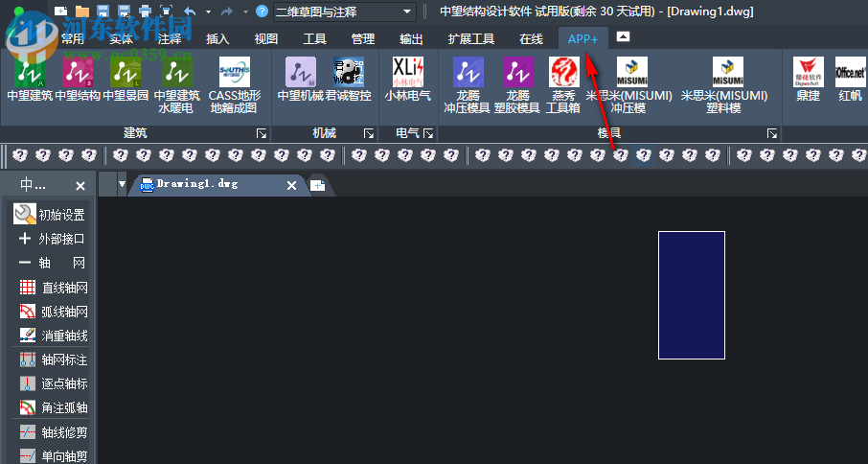The height and width of the screenshot is (464, 868).
Task: Save the drawing with the floppy icon
Action: click(x=103, y=12)
